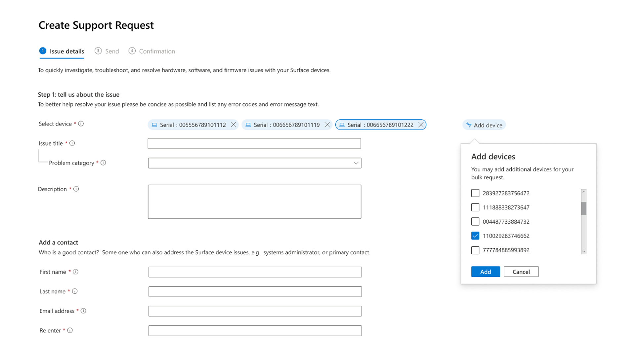Viewport: 635px width, 364px height.
Task: Cancel the Add devices panel
Action: pos(521,272)
